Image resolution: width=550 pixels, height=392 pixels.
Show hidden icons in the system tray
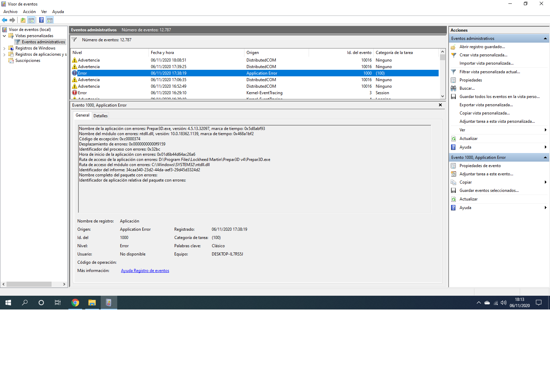(478, 303)
